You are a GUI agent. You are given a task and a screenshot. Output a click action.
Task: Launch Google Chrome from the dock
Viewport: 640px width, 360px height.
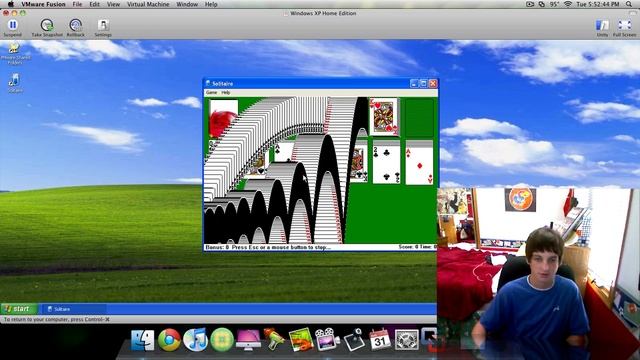[169, 340]
